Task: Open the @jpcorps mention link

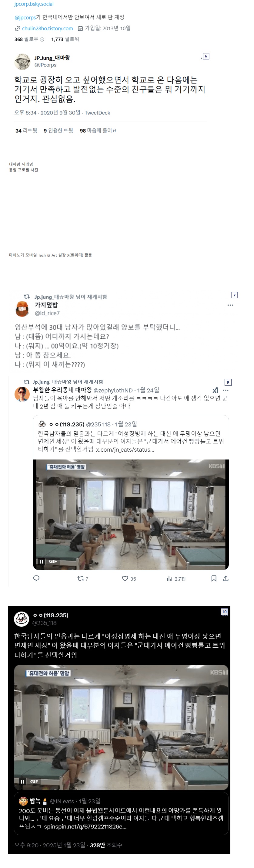Action: pos(25,17)
